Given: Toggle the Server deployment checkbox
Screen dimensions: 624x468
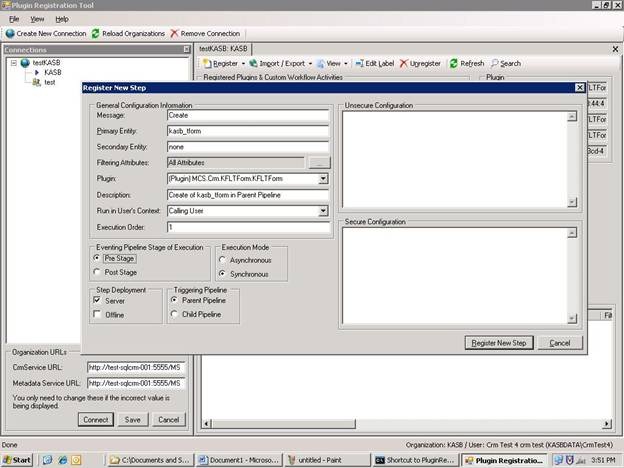Looking at the screenshot, I should 97,300.
